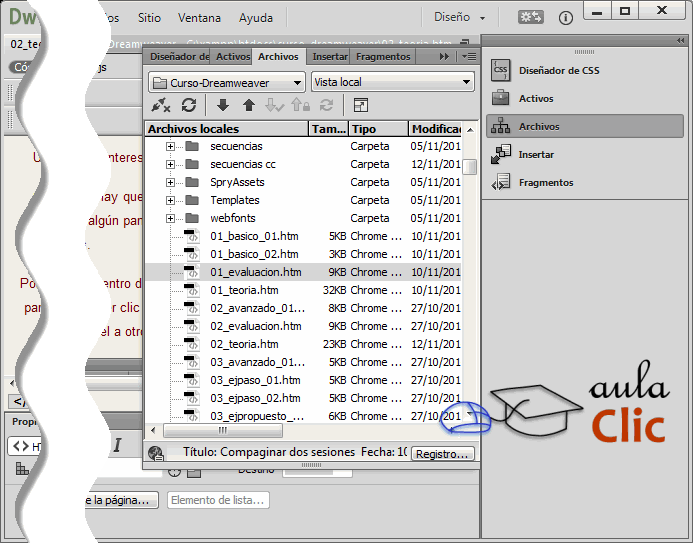Image resolution: width=693 pixels, height=543 pixels.
Task: Open the Fragmentos panel icon
Action: pos(501,183)
